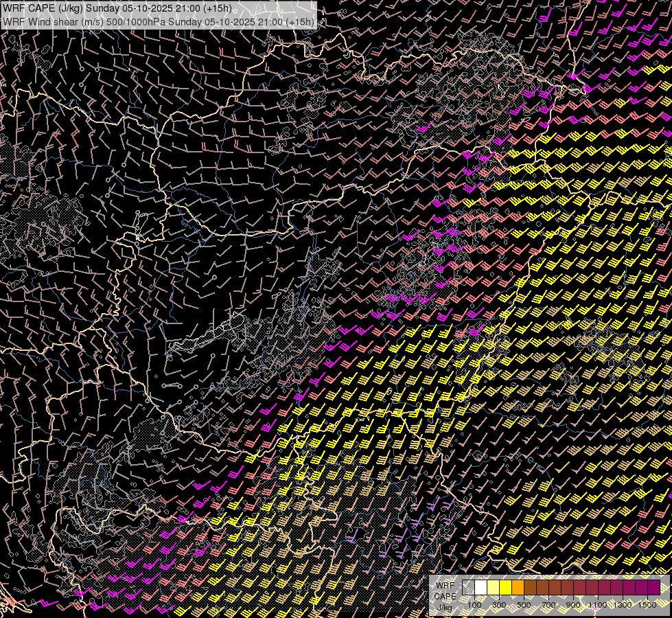Select the 1300 value on legend scale
Screen dimensions: 672x618
[x=623, y=605]
